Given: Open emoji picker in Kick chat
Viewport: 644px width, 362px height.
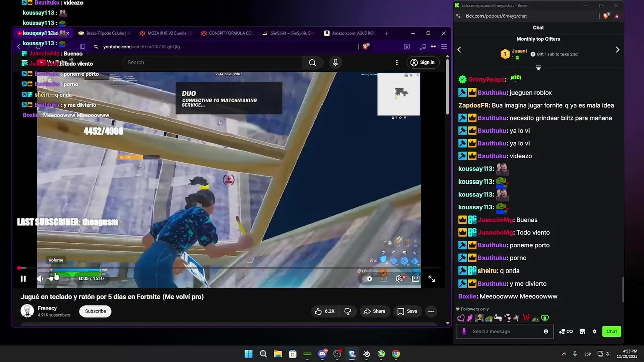Looking at the screenshot, I should (546, 331).
